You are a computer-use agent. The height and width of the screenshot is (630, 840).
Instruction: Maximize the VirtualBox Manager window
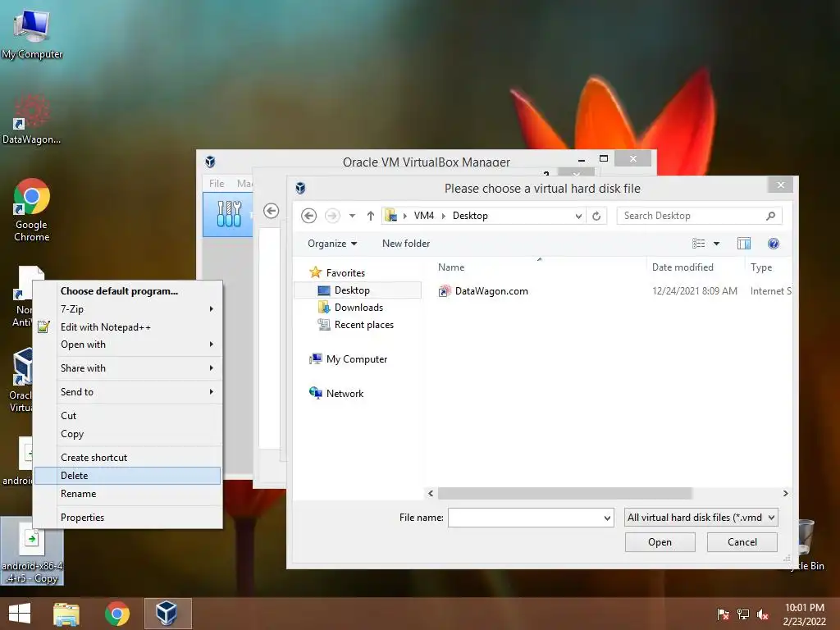pyautogui.click(x=604, y=158)
